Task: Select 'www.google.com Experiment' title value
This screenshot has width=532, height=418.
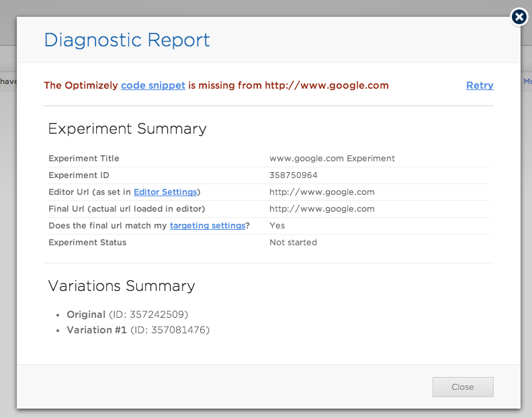Action: (x=332, y=159)
